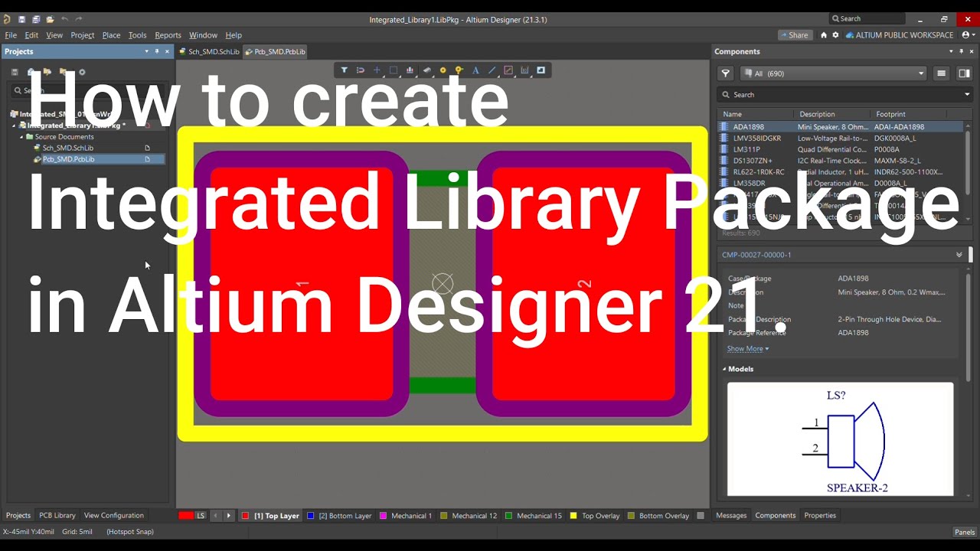Pin the Projects panel
Image resolution: width=980 pixels, height=551 pixels.
pyautogui.click(x=157, y=51)
